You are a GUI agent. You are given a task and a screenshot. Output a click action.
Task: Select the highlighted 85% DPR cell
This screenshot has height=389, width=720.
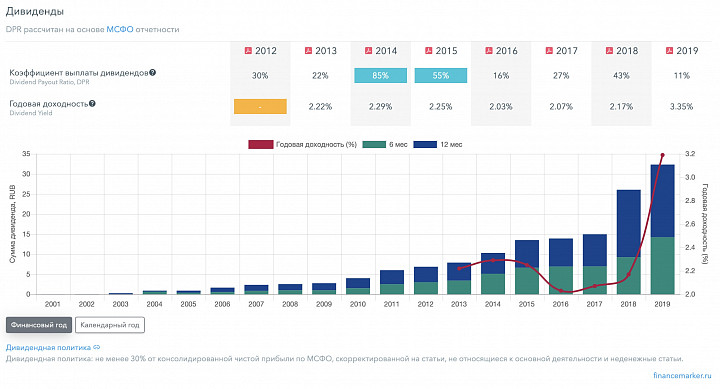click(380, 75)
